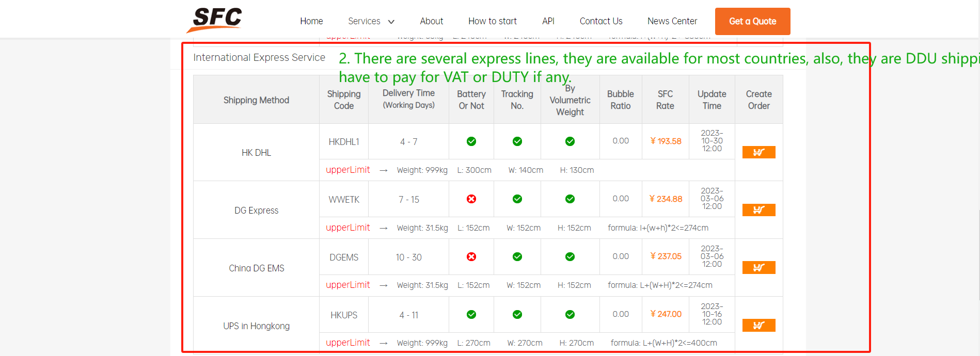The width and height of the screenshot is (980, 356).
Task: Click the Bubble Ratio column header
Action: pyautogui.click(x=621, y=100)
